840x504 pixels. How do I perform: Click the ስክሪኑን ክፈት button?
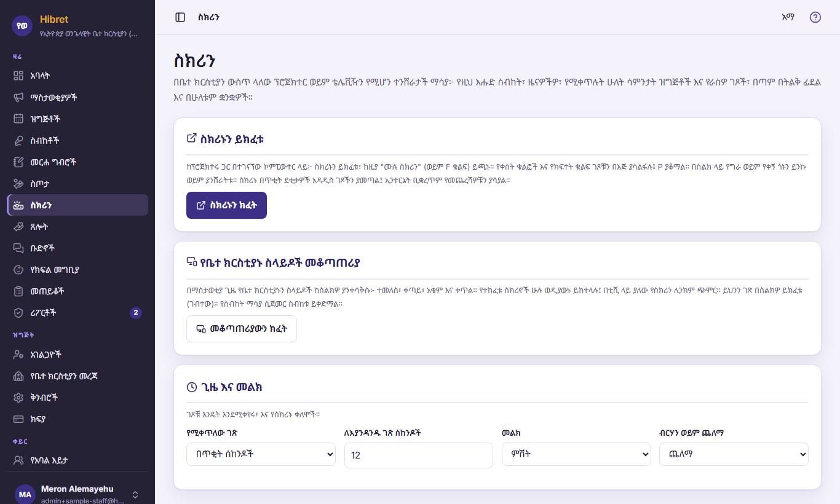[x=226, y=205]
